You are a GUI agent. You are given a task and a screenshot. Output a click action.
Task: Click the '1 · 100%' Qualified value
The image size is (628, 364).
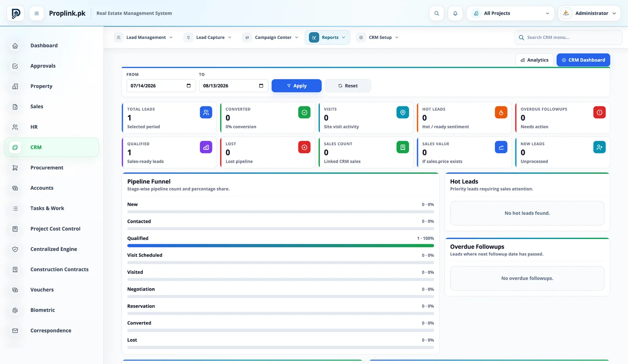click(x=425, y=238)
